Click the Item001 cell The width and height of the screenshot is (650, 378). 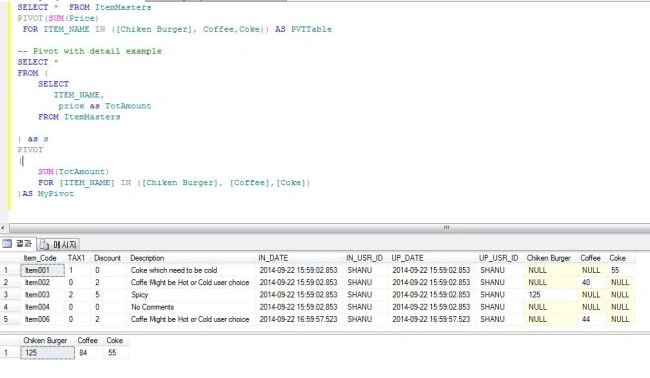coord(43,270)
